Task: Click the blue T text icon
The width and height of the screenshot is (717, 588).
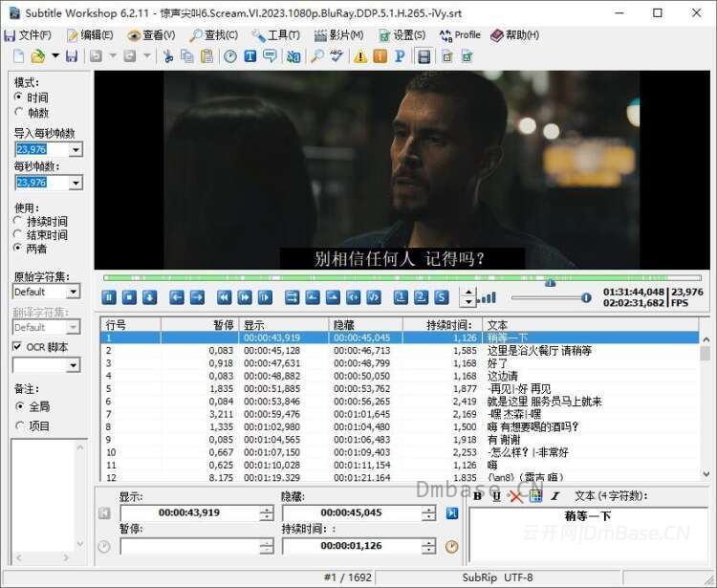Action: coord(250,56)
